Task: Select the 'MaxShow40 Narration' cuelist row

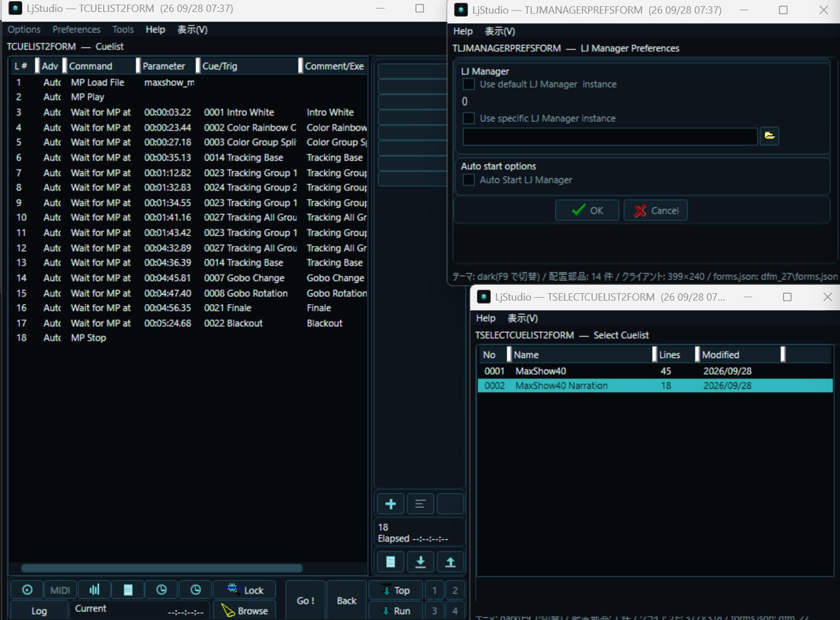Action: pos(655,386)
